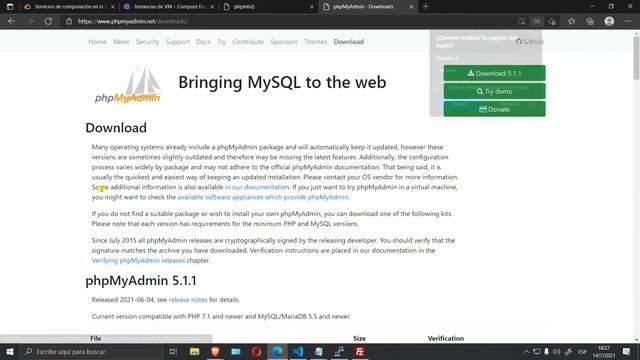Open Visual Studio Code from taskbar

(x=298, y=351)
